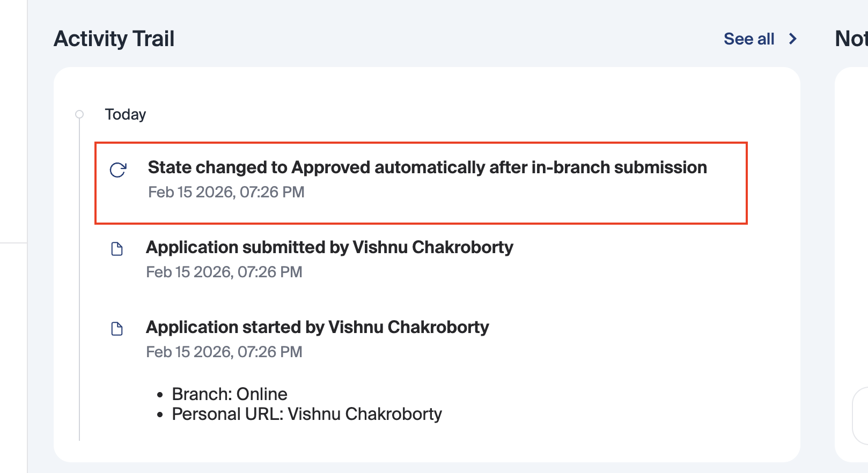Viewport: 868px width, 473px height.
Task: Click timestamp under State changed to Approved
Action: [x=226, y=192]
